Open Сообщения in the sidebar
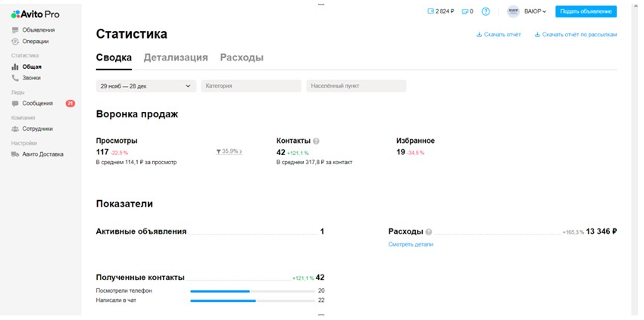This screenshot has width=644, height=320. [37, 104]
